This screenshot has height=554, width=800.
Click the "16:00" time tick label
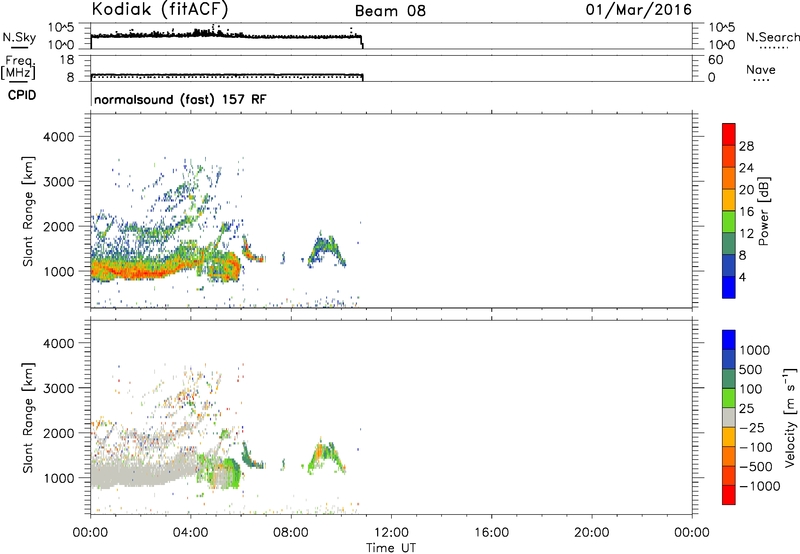click(491, 533)
